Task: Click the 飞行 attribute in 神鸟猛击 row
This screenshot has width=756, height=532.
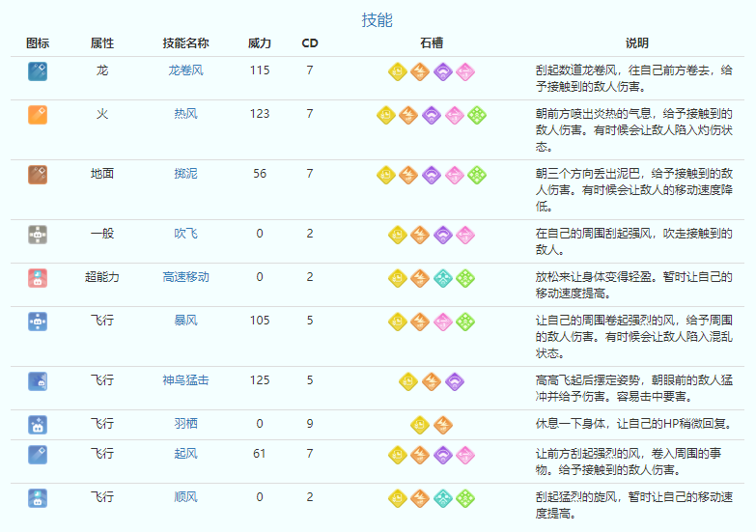Action: pos(102,380)
